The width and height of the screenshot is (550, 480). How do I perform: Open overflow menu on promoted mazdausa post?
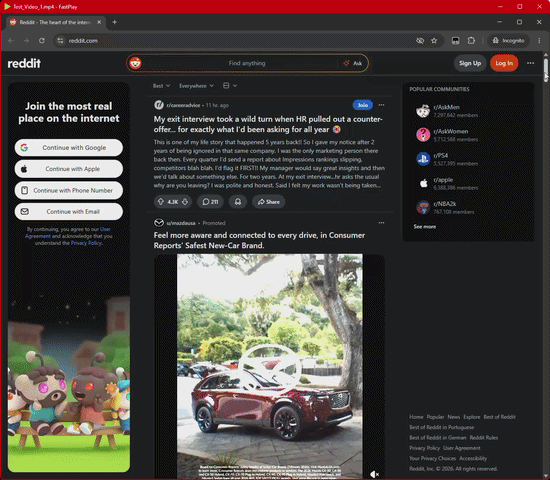(x=381, y=223)
